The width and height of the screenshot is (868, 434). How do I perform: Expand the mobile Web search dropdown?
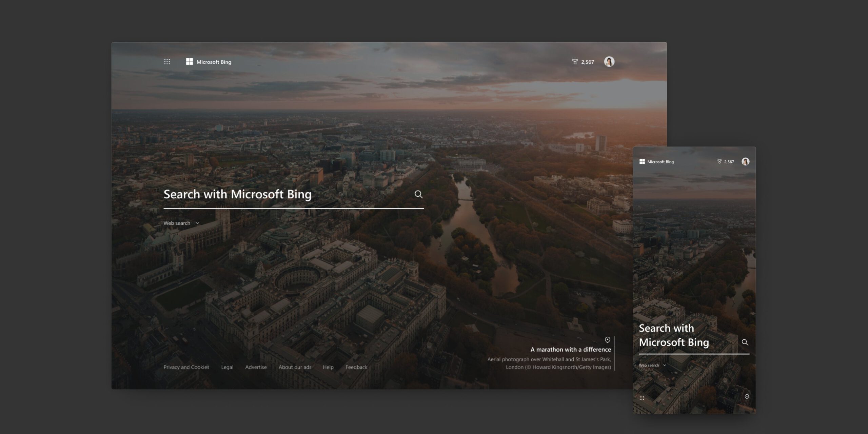coord(652,365)
